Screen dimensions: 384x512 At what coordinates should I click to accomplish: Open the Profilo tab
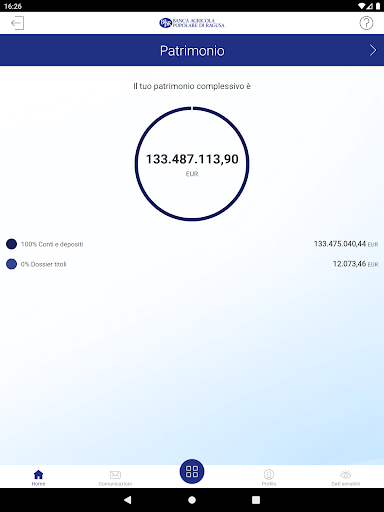pos(269,477)
